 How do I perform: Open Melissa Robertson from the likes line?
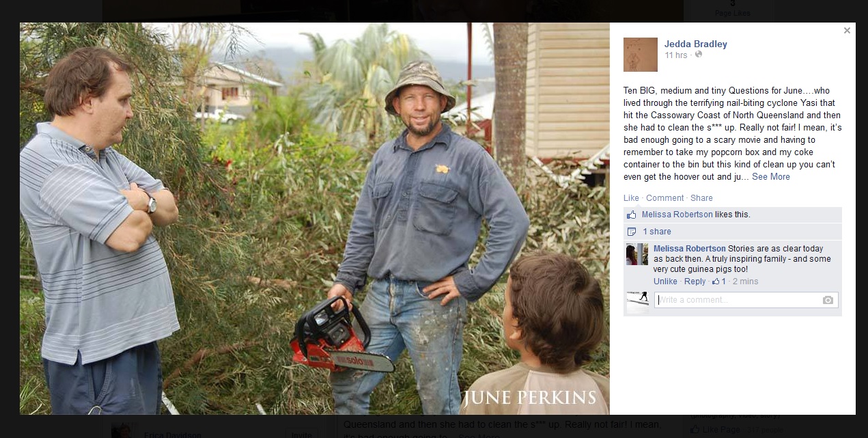click(677, 215)
